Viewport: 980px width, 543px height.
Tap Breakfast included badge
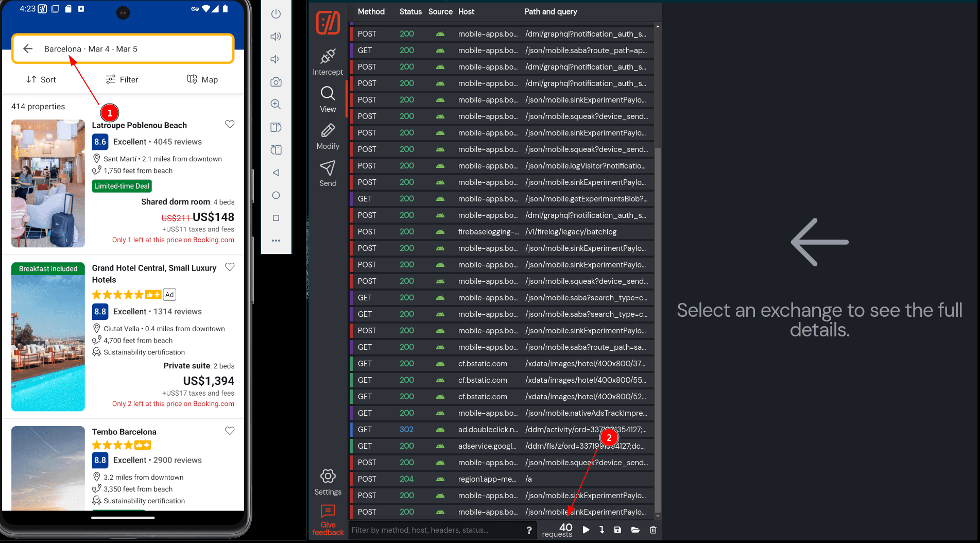point(48,268)
